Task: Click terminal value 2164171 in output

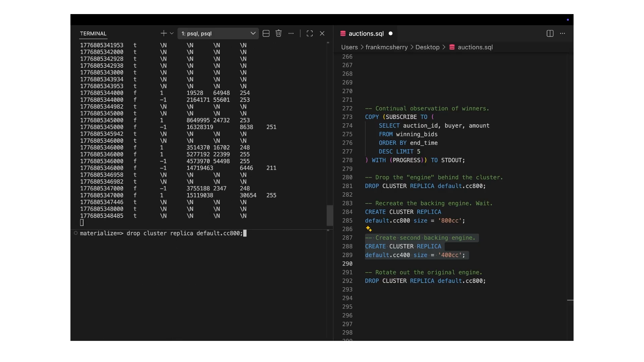Action: click(x=198, y=100)
